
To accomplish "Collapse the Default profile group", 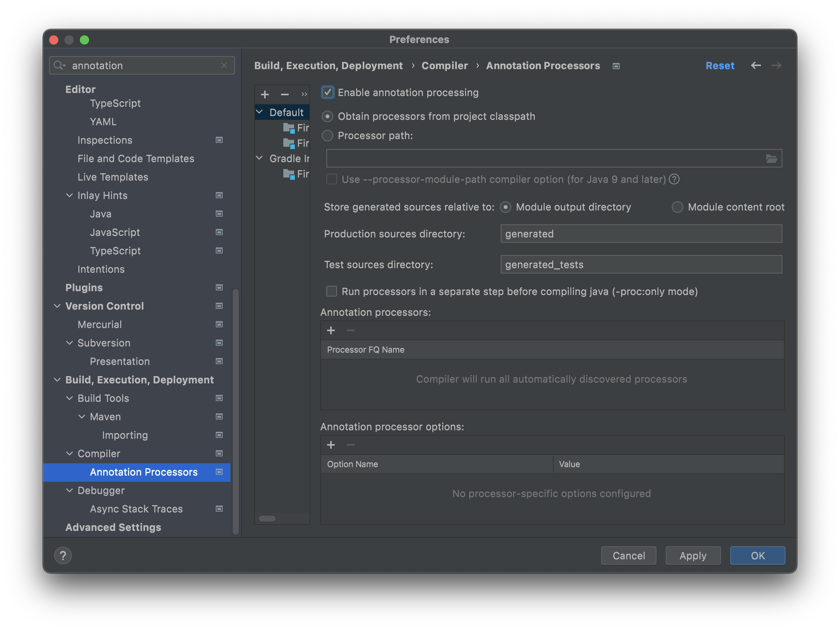I will point(259,112).
